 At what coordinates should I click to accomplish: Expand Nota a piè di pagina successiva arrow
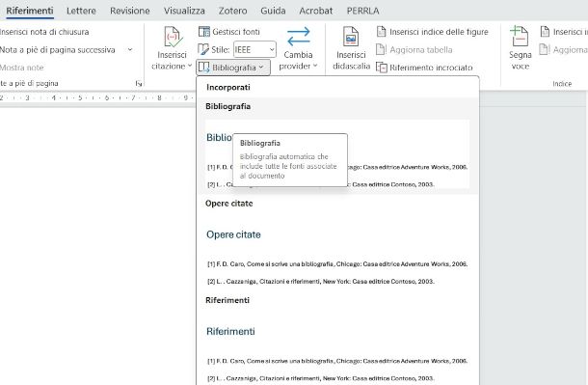tap(130, 49)
